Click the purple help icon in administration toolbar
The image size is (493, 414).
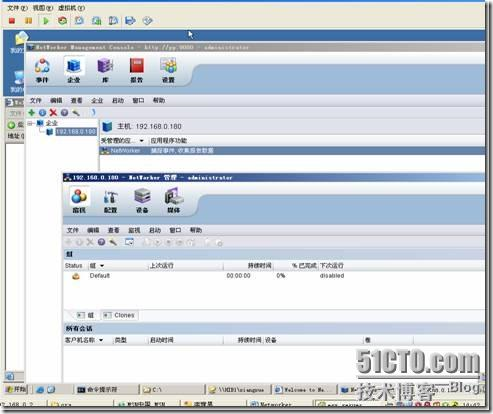click(x=102, y=242)
